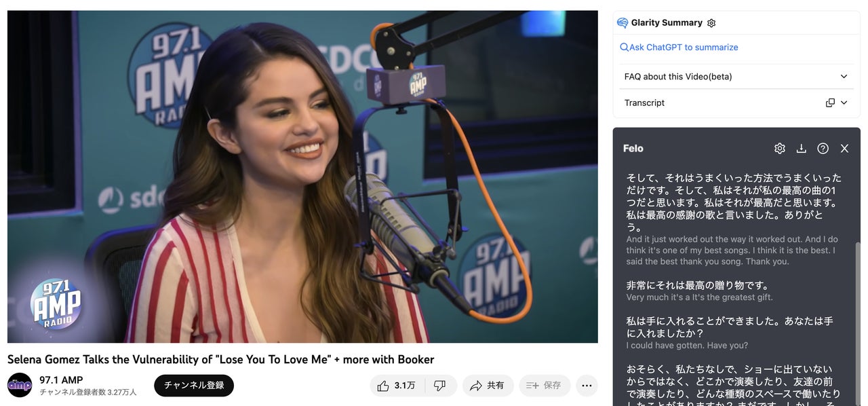The image size is (868, 406).
Task: Click the Felo panel title
Action: point(633,148)
